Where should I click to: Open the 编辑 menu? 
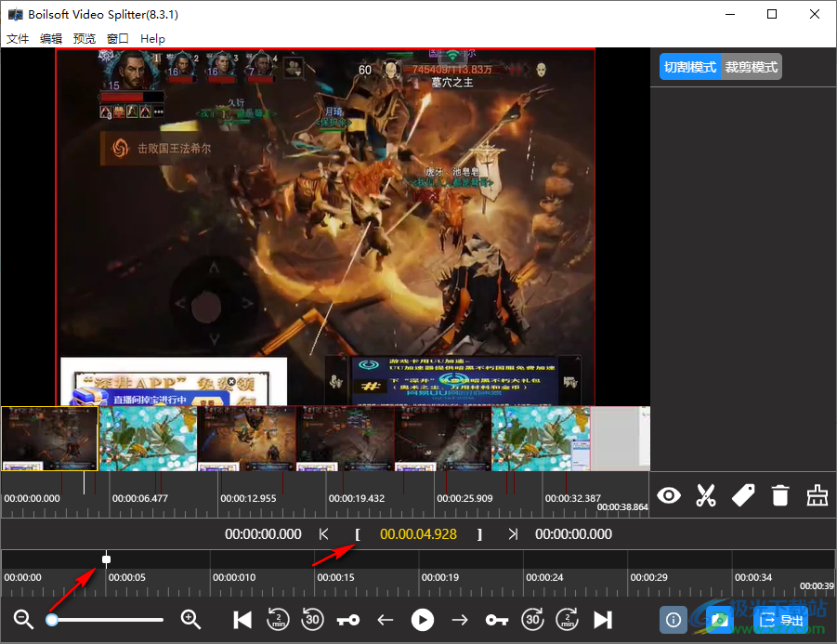[x=51, y=39]
